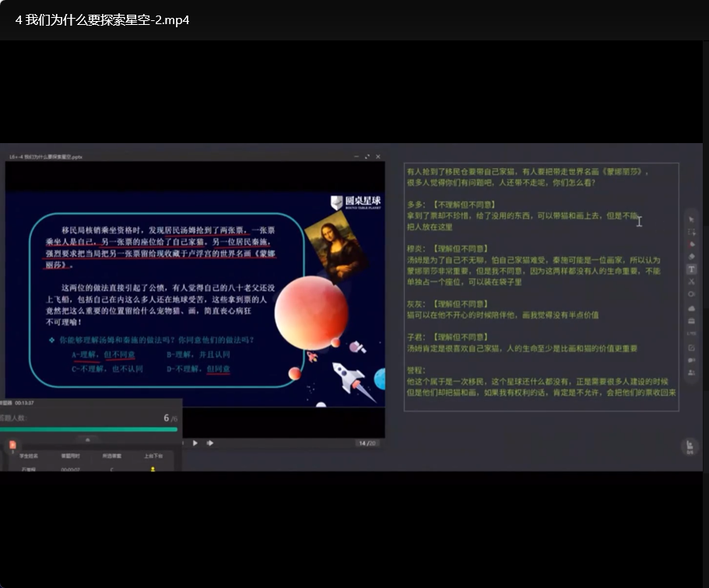Click the text area with student answers
709x588 pixels.
pos(541,286)
